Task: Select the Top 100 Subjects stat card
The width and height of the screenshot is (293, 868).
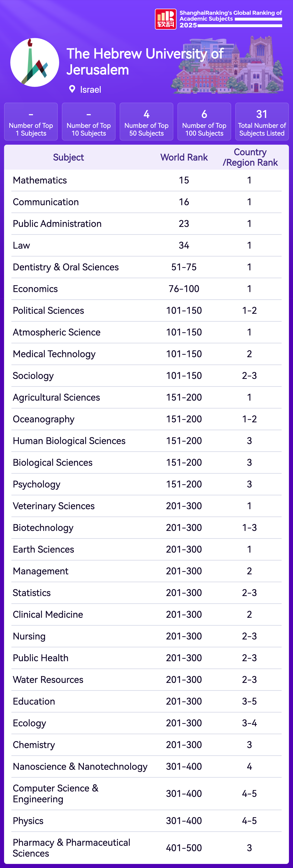Action: (x=204, y=122)
